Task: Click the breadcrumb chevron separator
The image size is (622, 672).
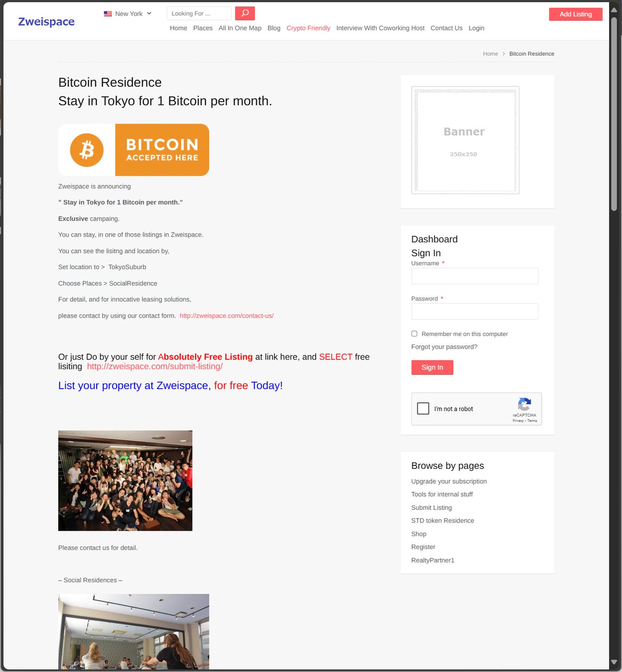Action: [503, 54]
